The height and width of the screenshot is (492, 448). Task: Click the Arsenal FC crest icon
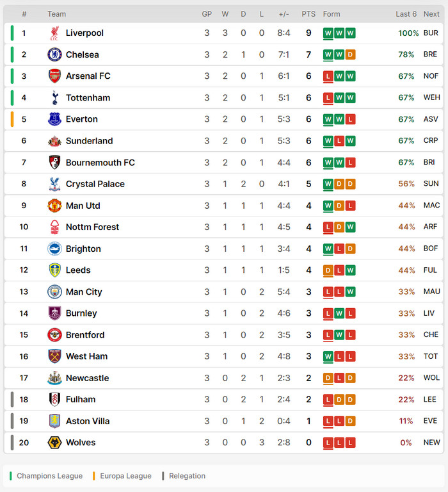(x=54, y=76)
